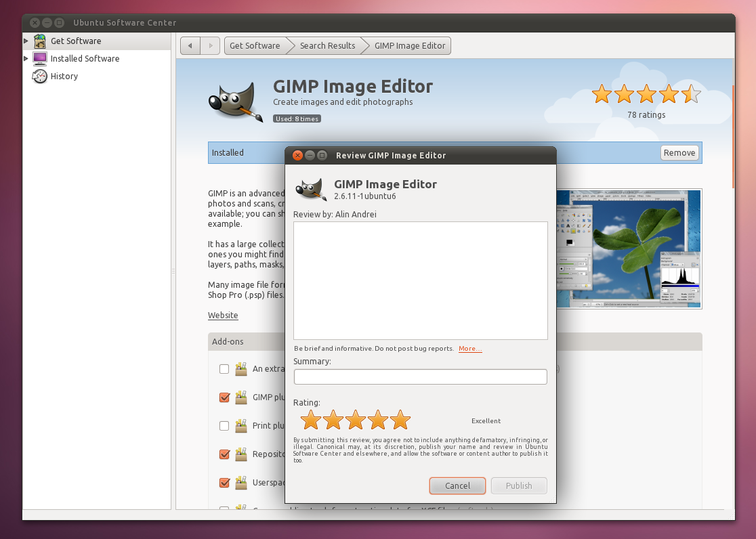Click 'Create images and edit photographs' subtitle
Screen dimensions: 756x539
(x=343, y=102)
